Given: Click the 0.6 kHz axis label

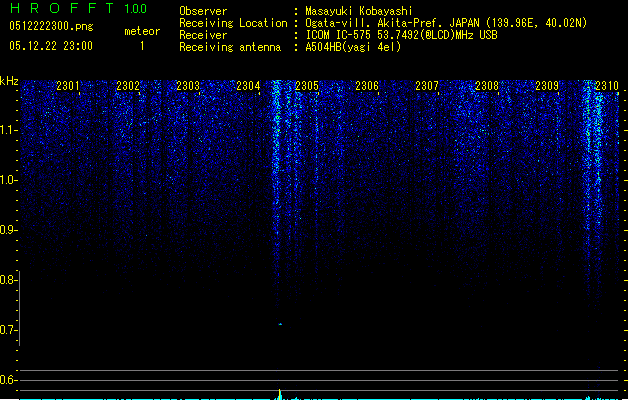Looking at the screenshot, I should [x=9, y=380].
